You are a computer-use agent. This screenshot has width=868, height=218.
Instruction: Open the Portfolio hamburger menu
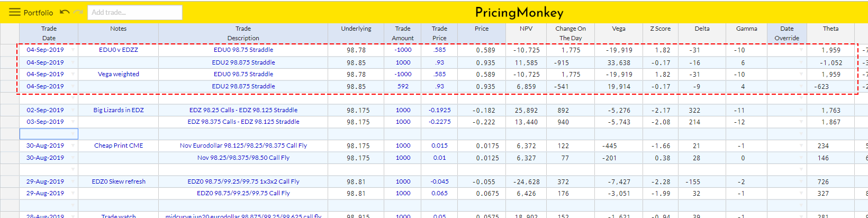[x=14, y=12]
